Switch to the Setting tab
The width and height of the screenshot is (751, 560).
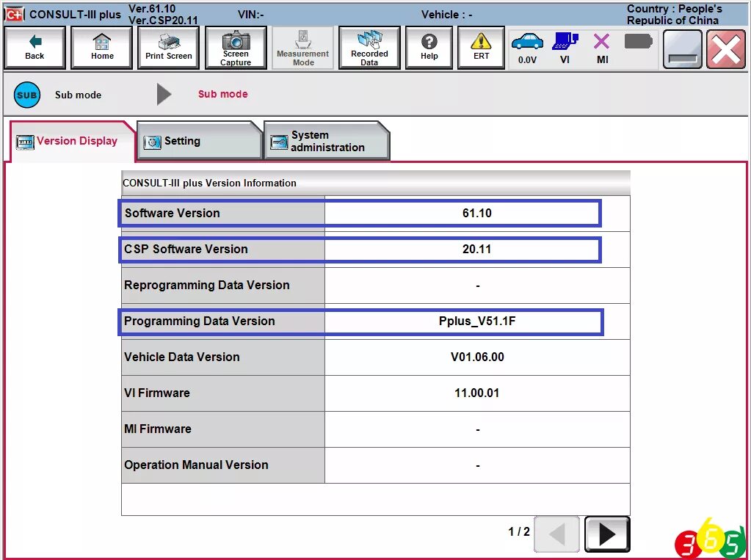(x=199, y=141)
